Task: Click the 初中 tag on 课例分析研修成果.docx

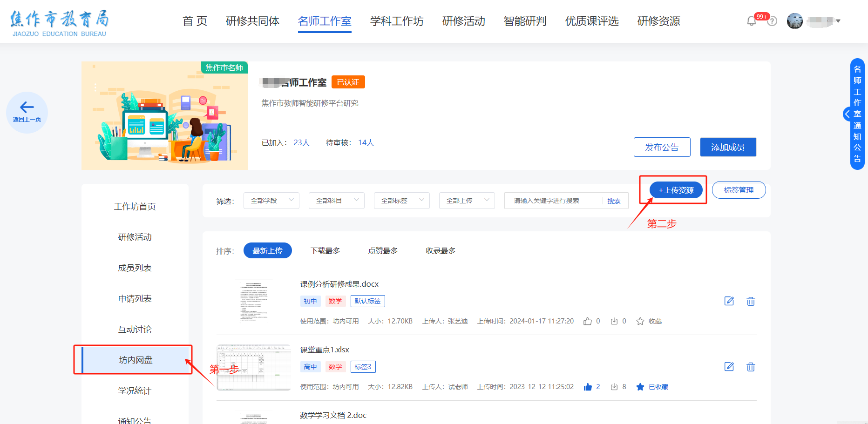Action: [x=310, y=301]
